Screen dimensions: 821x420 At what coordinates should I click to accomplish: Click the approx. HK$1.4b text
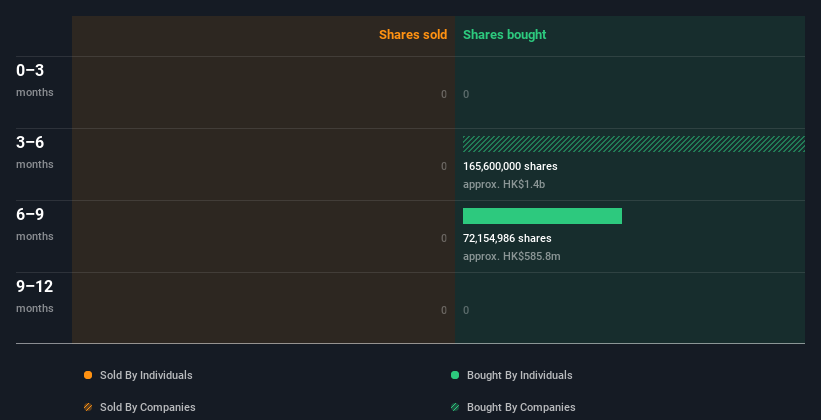pyautogui.click(x=504, y=184)
